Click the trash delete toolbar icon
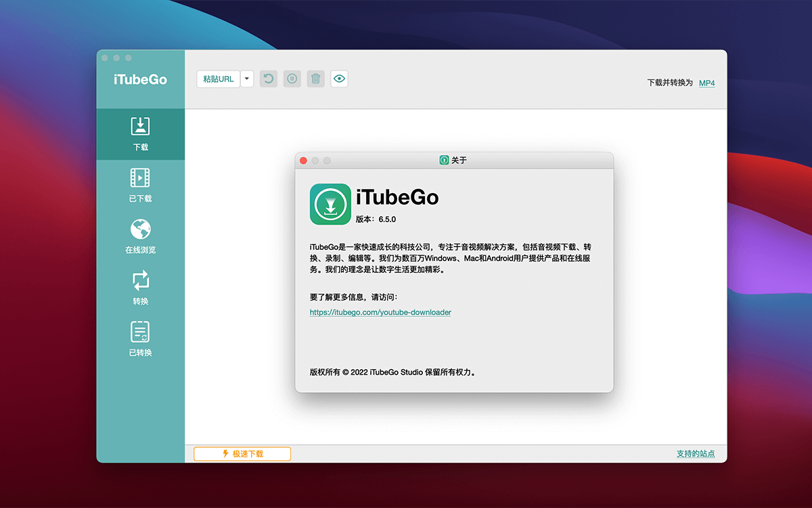Screen dimensions: 812x508 coord(315,79)
